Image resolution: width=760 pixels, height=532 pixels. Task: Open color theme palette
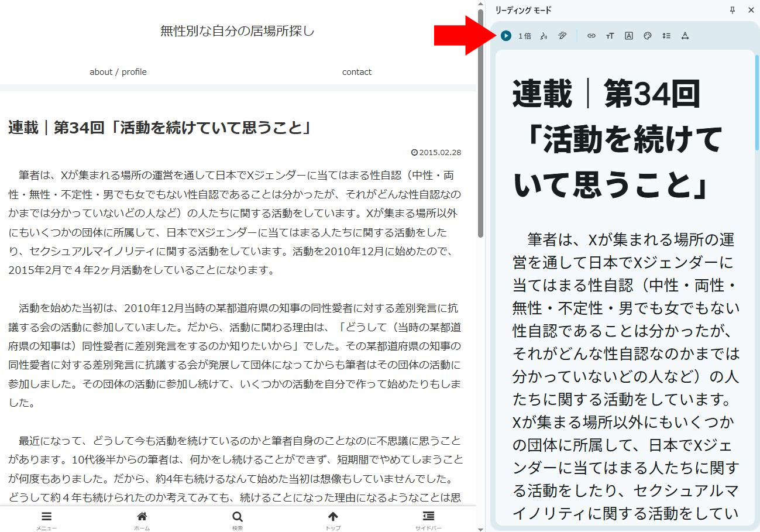[648, 36]
